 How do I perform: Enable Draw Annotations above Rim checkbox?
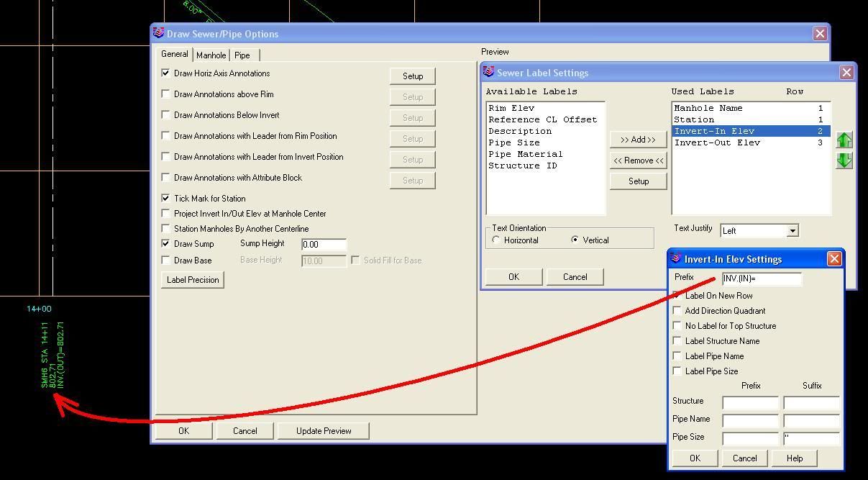tap(166, 94)
